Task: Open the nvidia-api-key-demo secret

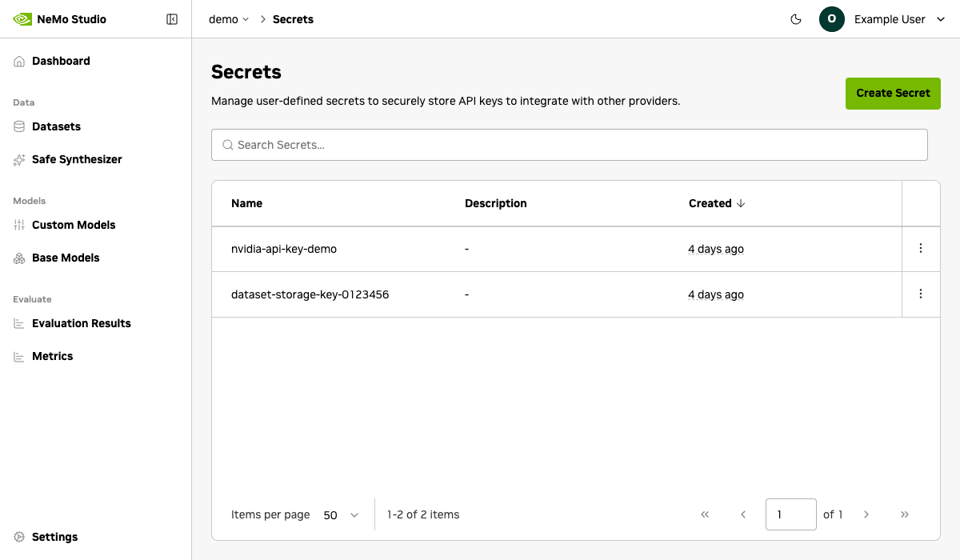Action: pos(284,249)
